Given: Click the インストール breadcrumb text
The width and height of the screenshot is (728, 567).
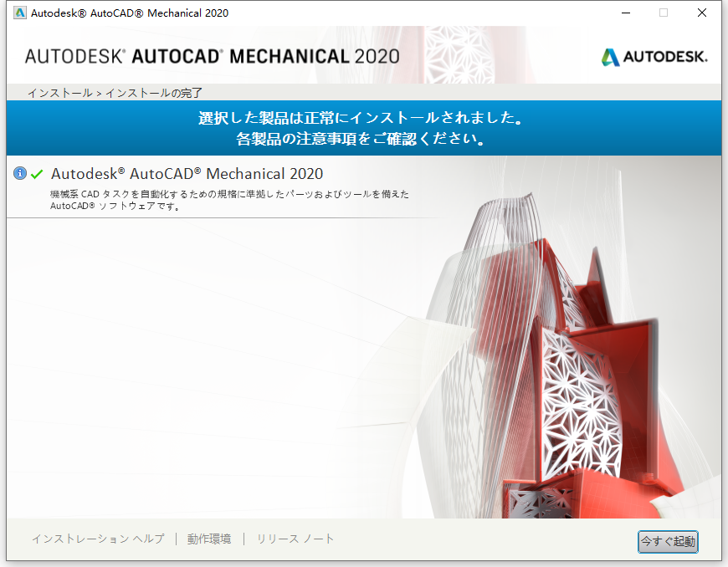Looking at the screenshot, I should click(60, 93).
